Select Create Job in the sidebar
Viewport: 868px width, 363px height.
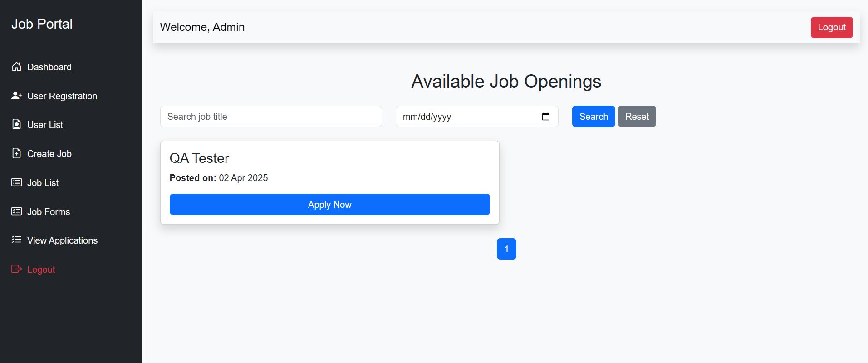click(x=49, y=154)
